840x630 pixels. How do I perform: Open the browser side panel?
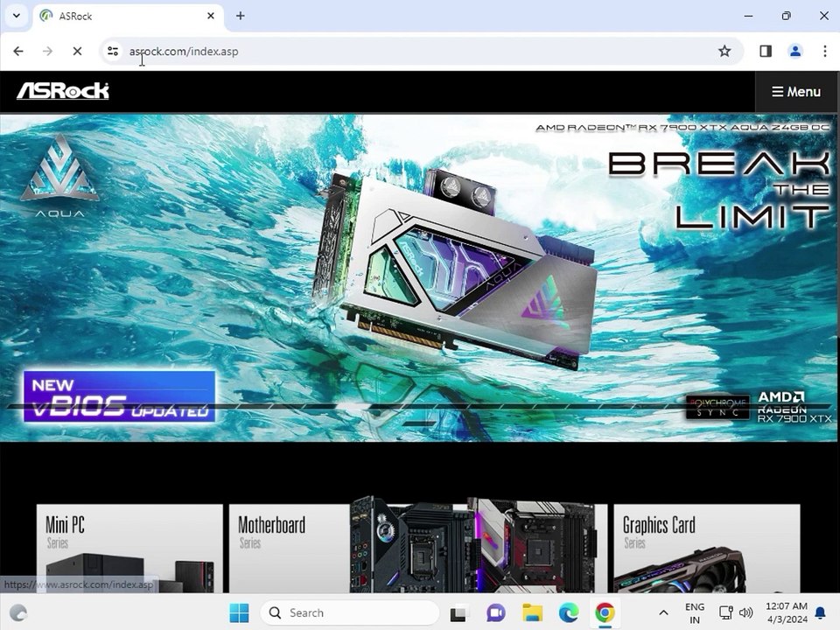click(x=766, y=52)
